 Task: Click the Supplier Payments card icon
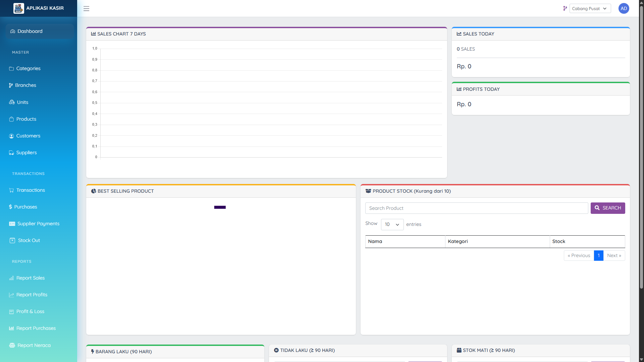[x=12, y=224]
